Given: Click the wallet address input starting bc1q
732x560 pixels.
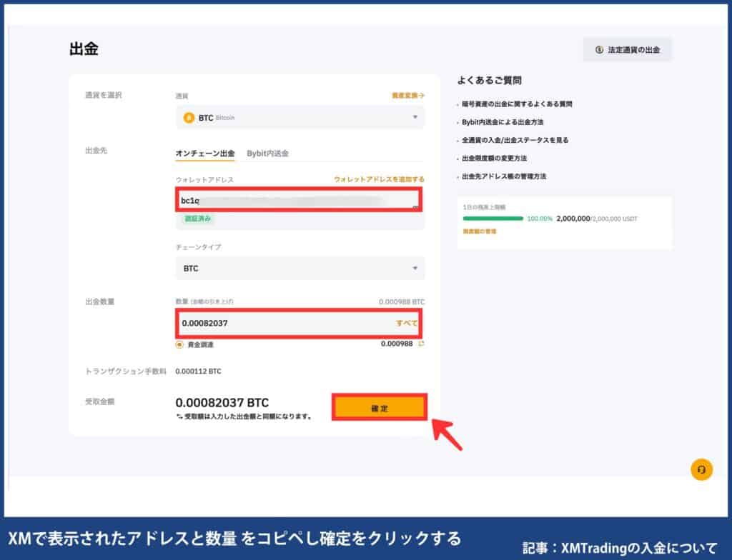Looking at the screenshot, I should coord(299,200).
